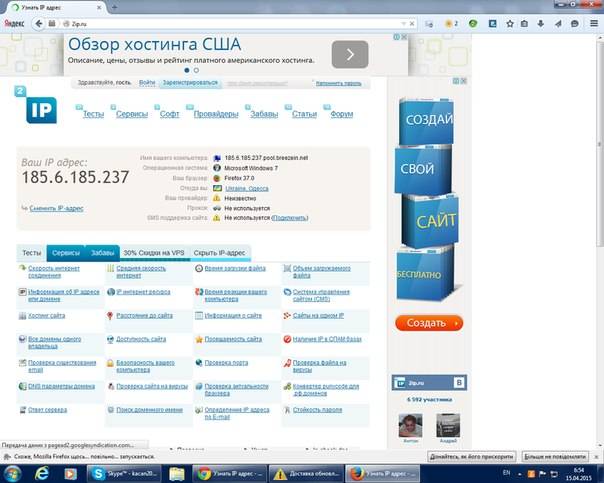The height and width of the screenshot is (483, 604).
Task: Open the file explorer folder in taskbar
Action: point(177,474)
